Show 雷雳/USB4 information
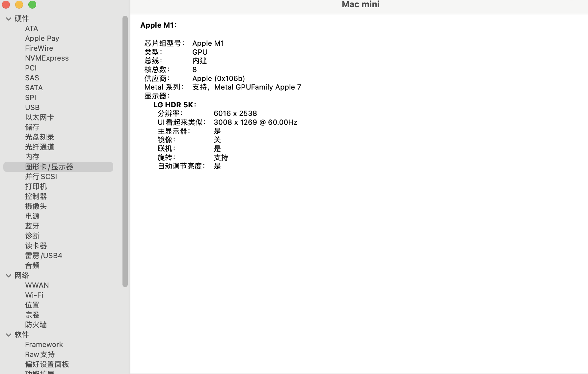This screenshot has width=588, height=374. click(x=43, y=256)
